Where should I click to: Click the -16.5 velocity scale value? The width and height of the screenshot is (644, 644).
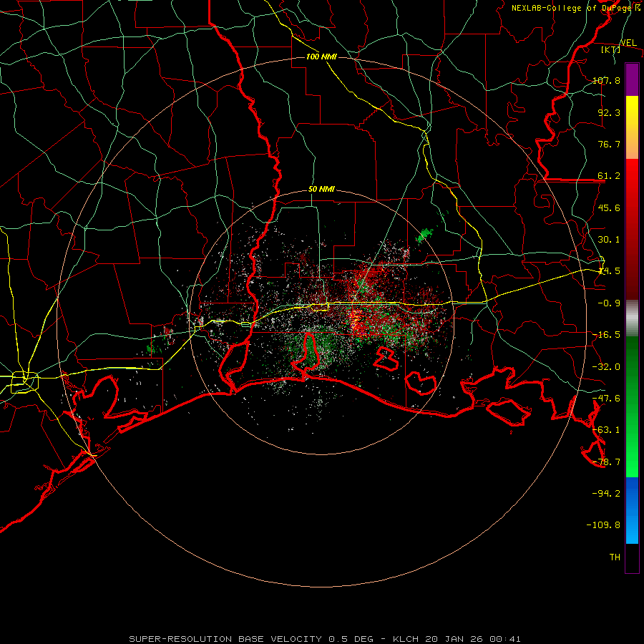point(606,335)
